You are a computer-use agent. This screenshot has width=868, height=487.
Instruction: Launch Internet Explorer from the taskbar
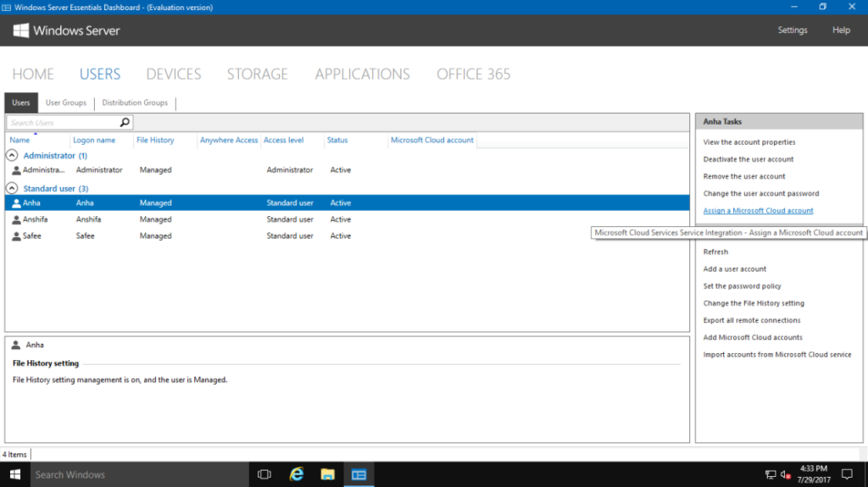point(296,474)
